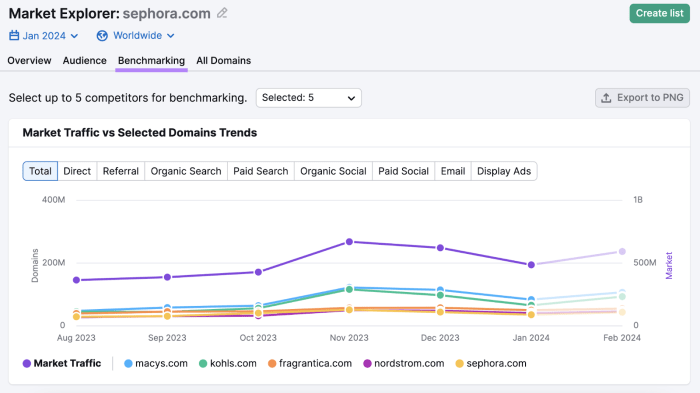Toggle nordstrom.com legend series
This screenshot has width=700, height=393.
[x=404, y=364]
